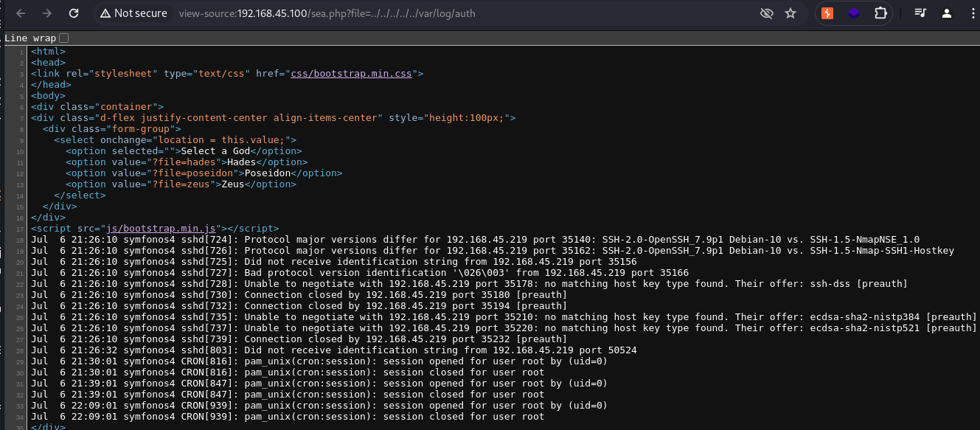Click CRON[939] session closed line

[x=288, y=417]
